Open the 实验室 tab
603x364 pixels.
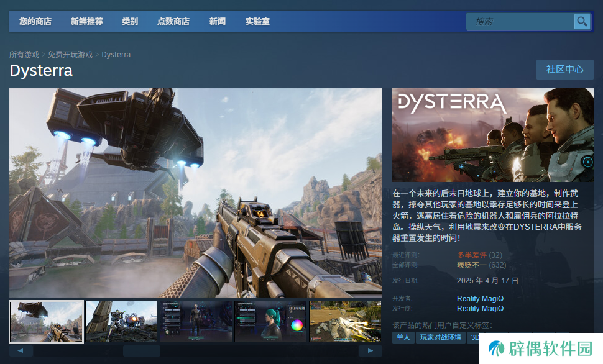click(257, 21)
